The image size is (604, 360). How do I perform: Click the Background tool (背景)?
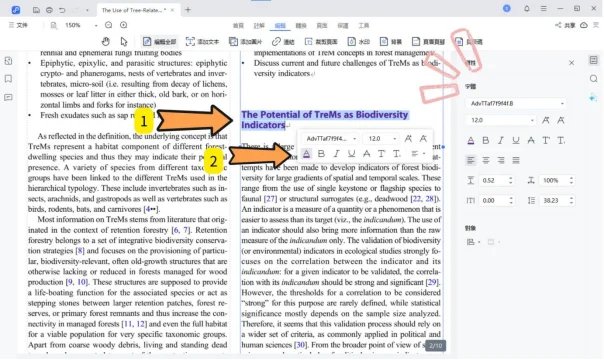(391, 42)
